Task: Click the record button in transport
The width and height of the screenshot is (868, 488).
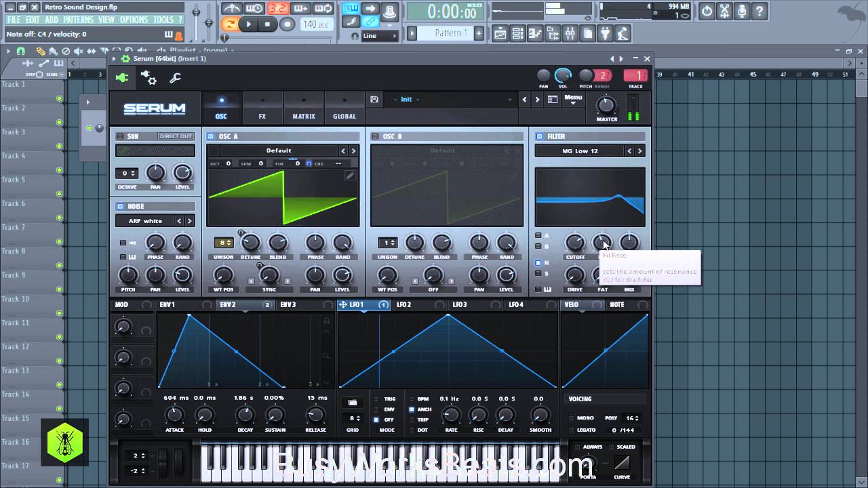Action: 287,24
